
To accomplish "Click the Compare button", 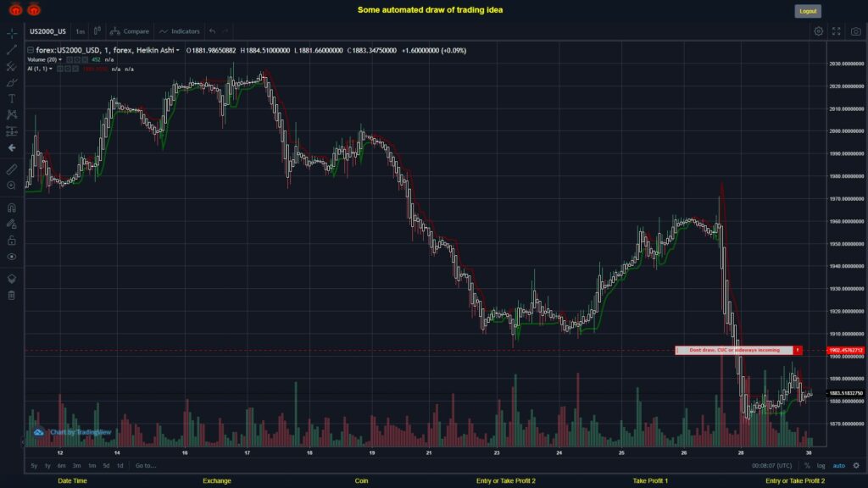I will pos(130,31).
